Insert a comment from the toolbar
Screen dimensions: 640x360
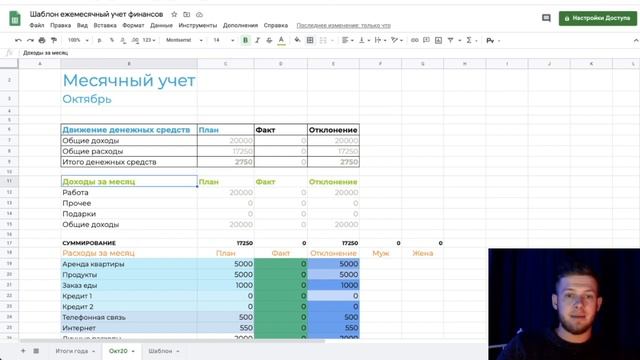427,40
